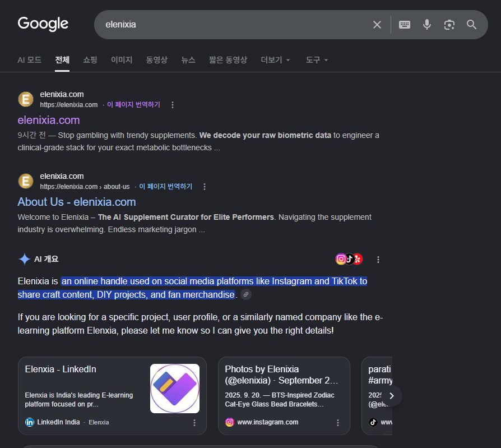This screenshot has height=448, width=501.
Task: Switch to the 쇼핑 tab
Action: 90,60
